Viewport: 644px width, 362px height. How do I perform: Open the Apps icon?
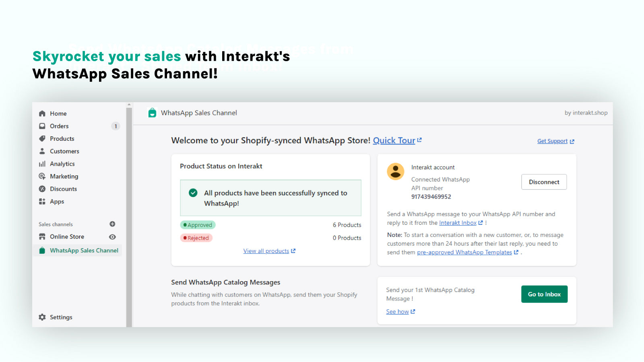pos(42,202)
